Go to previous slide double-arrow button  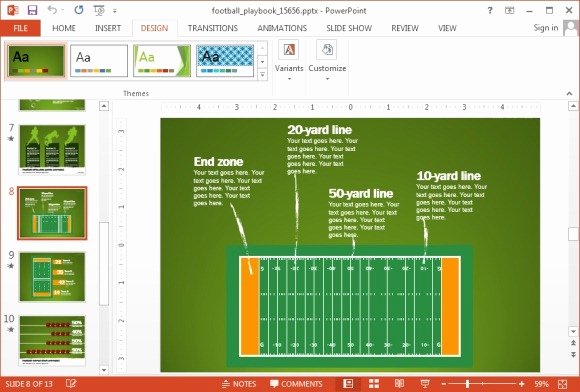(573, 343)
